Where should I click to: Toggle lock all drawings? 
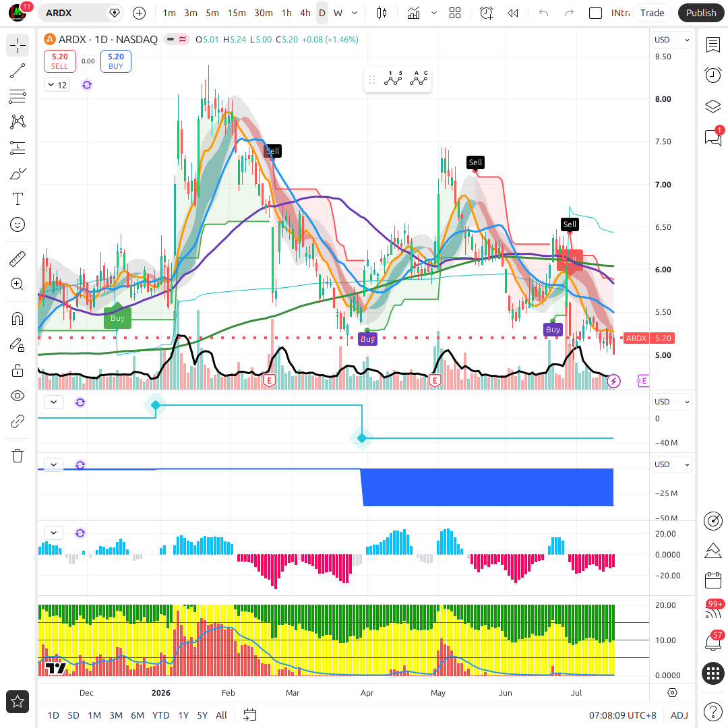tap(18, 371)
